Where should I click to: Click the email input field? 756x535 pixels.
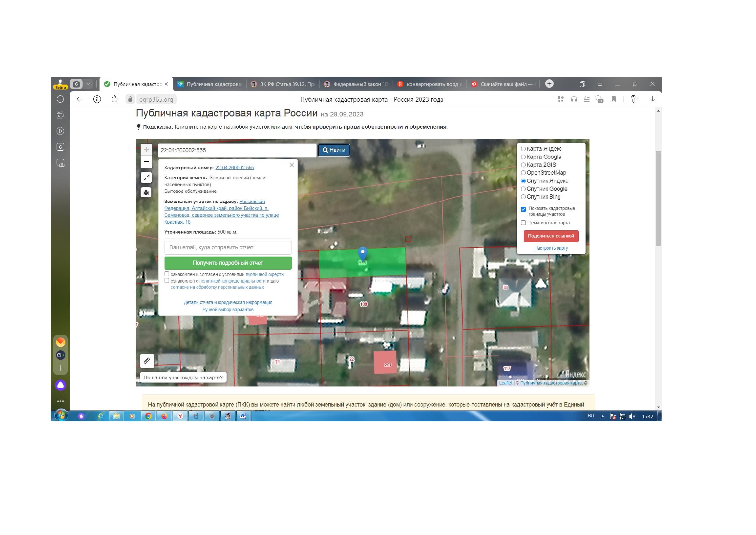pyautogui.click(x=228, y=247)
